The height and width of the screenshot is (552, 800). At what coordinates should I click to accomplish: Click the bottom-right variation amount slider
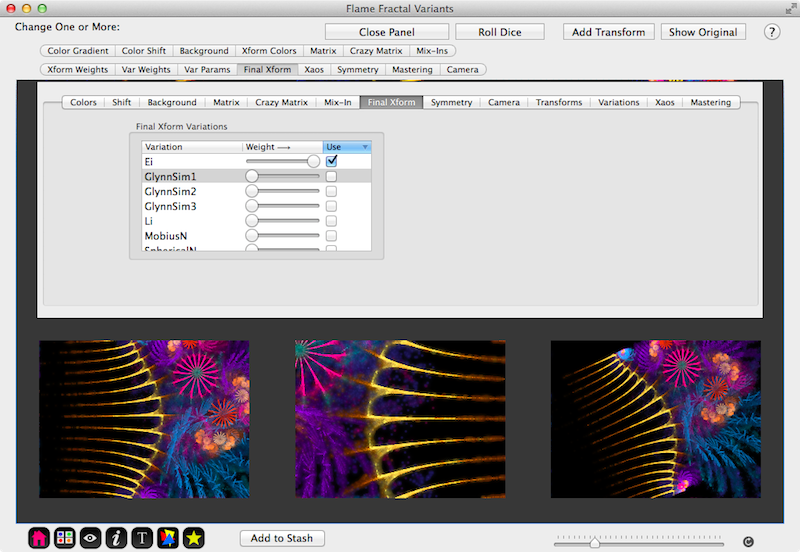coord(639,542)
